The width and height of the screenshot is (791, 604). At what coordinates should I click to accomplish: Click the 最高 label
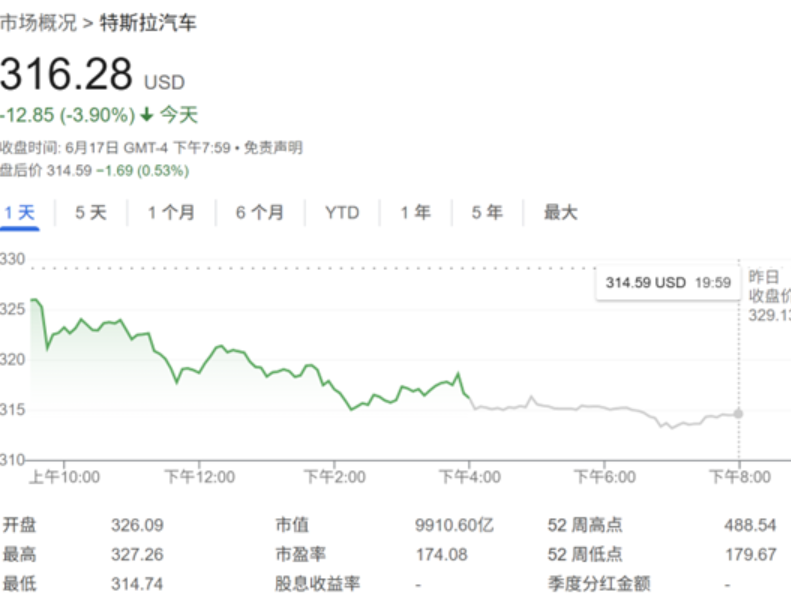tap(19, 555)
